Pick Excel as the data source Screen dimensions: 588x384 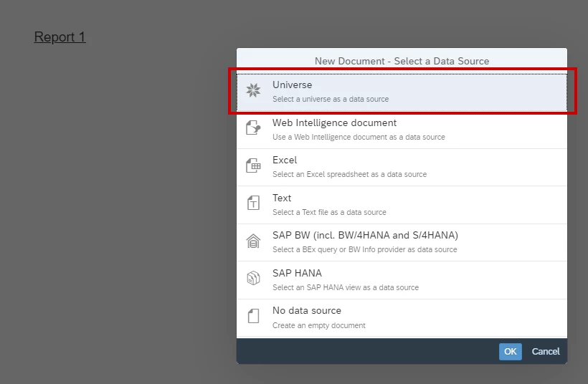402,167
